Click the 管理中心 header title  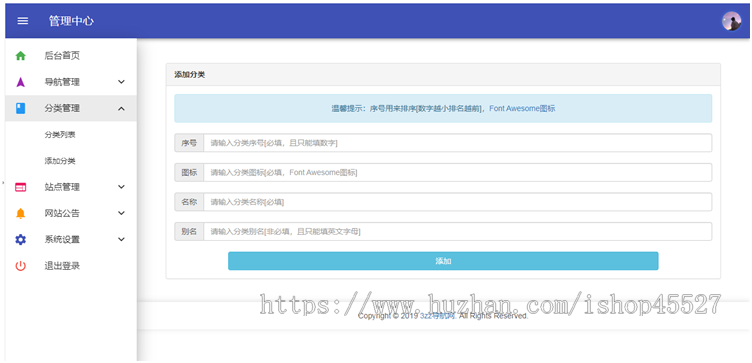(71, 21)
